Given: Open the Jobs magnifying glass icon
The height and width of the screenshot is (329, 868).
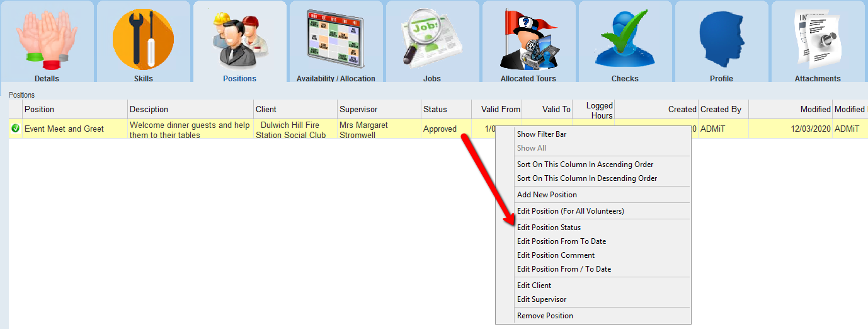Looking at the screenshot, I should (432, 39).
